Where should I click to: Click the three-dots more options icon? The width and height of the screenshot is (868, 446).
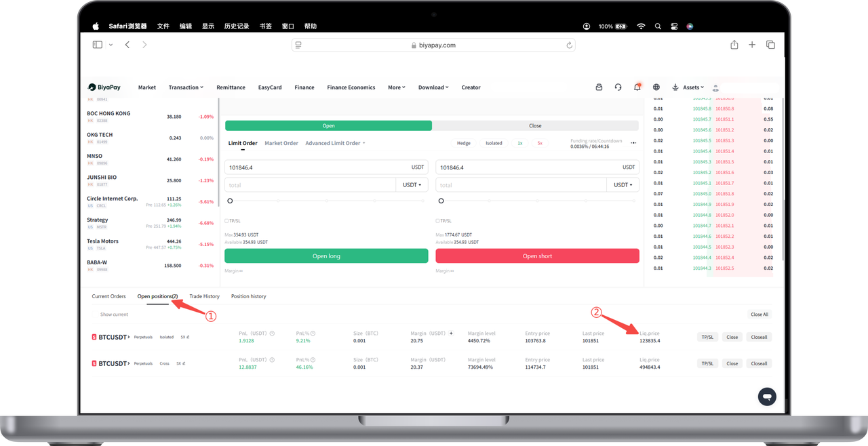pos(633,143)
